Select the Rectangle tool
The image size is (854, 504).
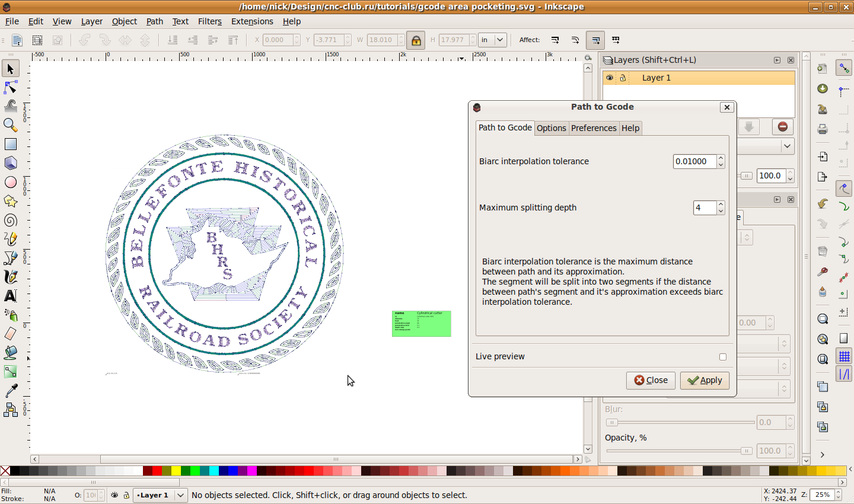[10, 144]
